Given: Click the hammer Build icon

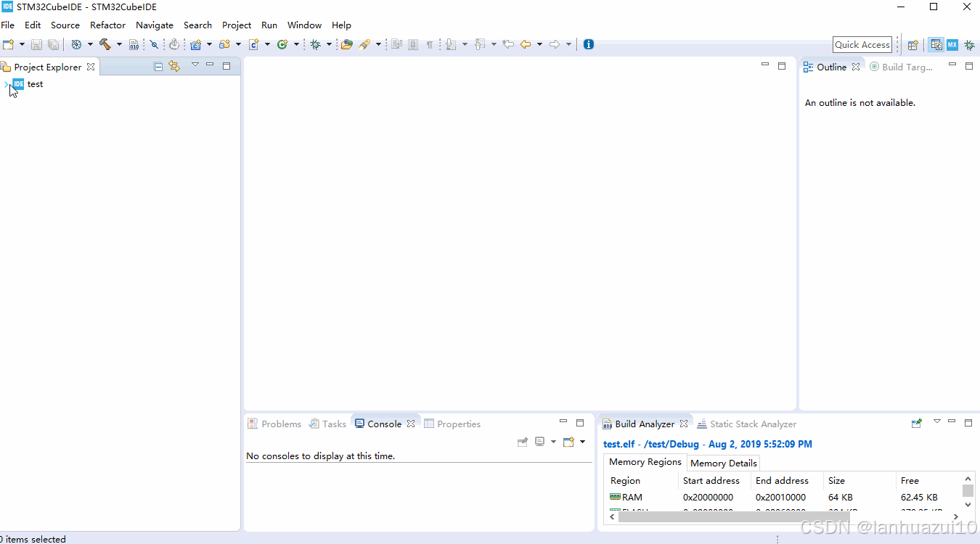Looking at the screenshot, I should tap(105, 44).
